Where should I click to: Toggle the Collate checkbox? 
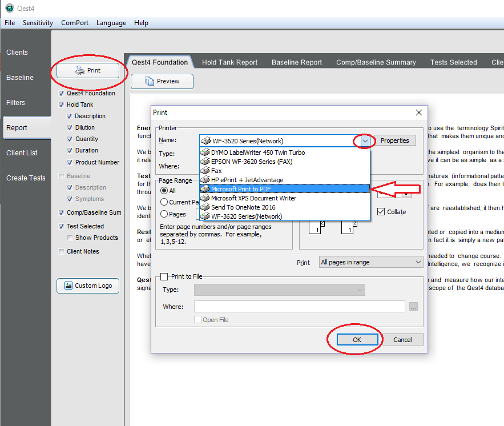[x=381, y=211]
